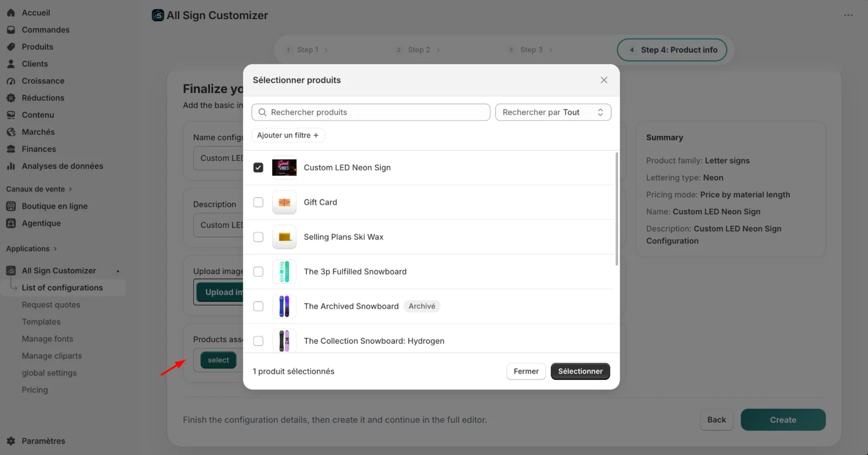Click the Accueil home icon
Screen dimensions: 868x455
[x=11, y=12]
